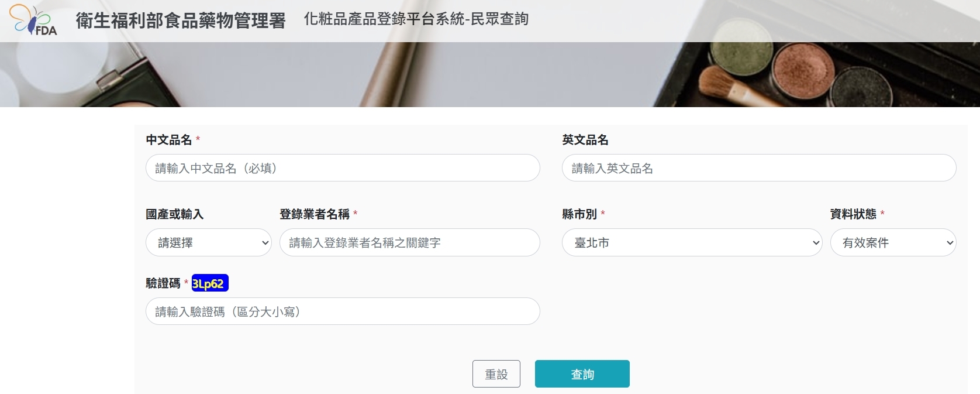
Task: Click the 驗證碼 label text
Action: [163, 283]
